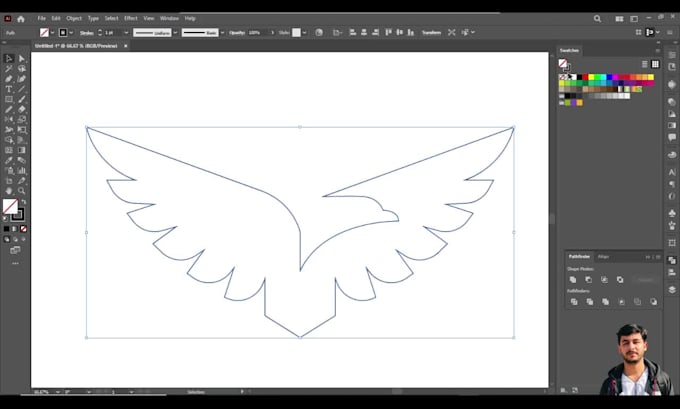Switch swatches panel to list view

643,63
